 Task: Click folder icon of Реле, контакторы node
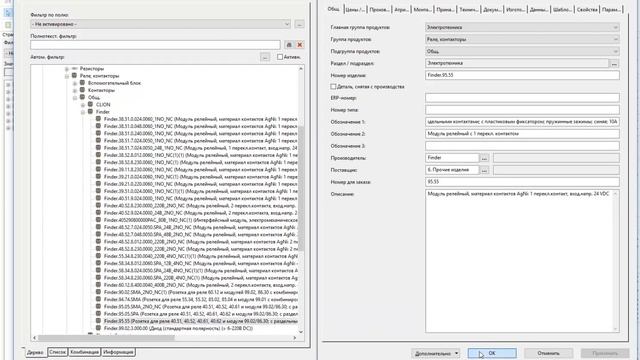pyautogui.click(x=74, y=76)
